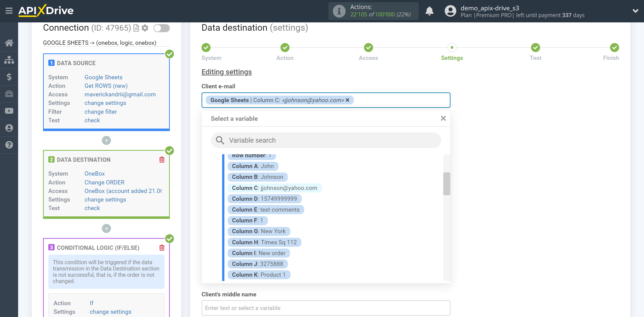This screenshot has width=644, height=317.
Task: Click the Client e-mail input field
Action: click(x=326, y=100)
